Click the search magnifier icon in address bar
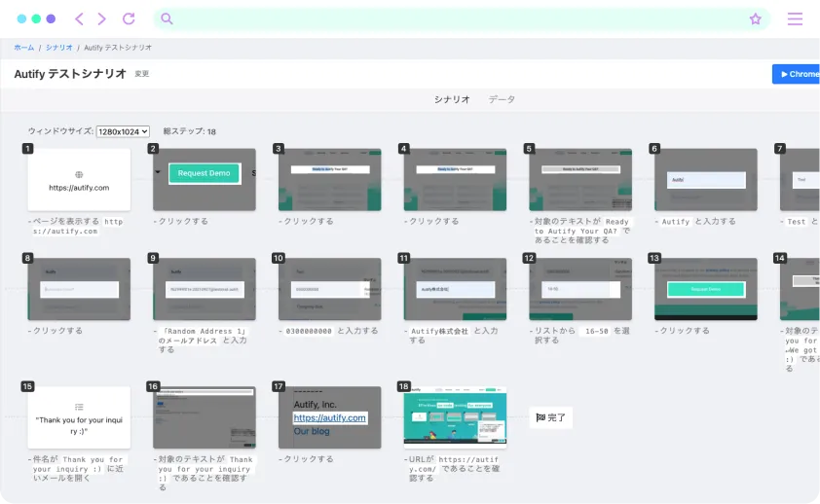Image resolution: width=820 pixels, height=504 pixels. click(167, 18)
